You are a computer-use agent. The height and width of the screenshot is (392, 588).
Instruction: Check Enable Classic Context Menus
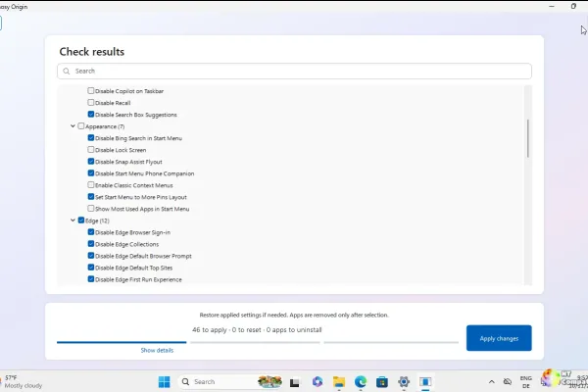(91, 185)
